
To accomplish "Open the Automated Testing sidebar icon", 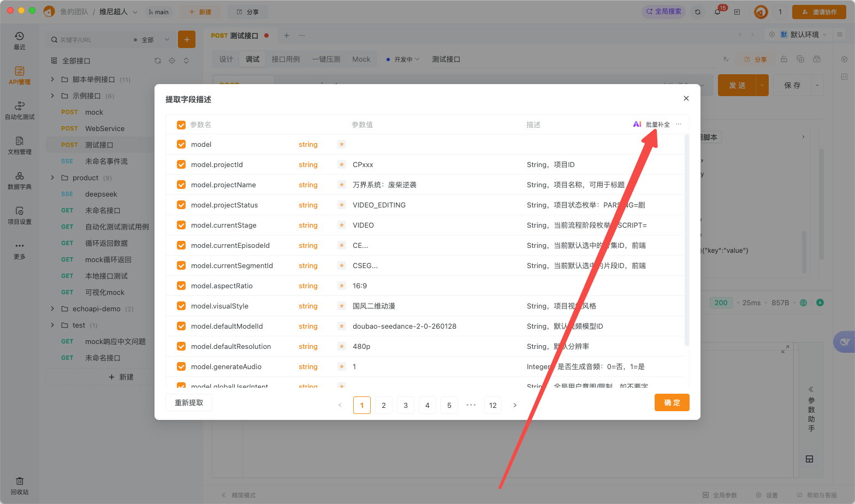I will tap(20, 110).
